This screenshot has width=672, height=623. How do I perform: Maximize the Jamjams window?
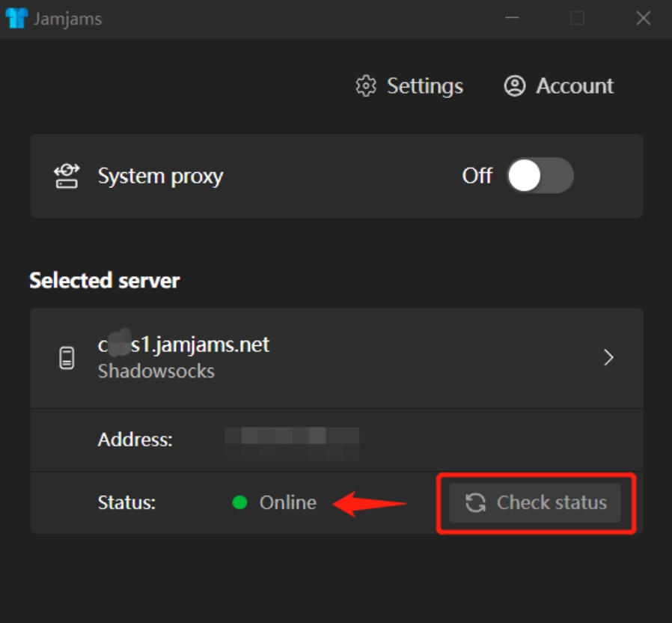pyautogui.click(x=577, y=18)
